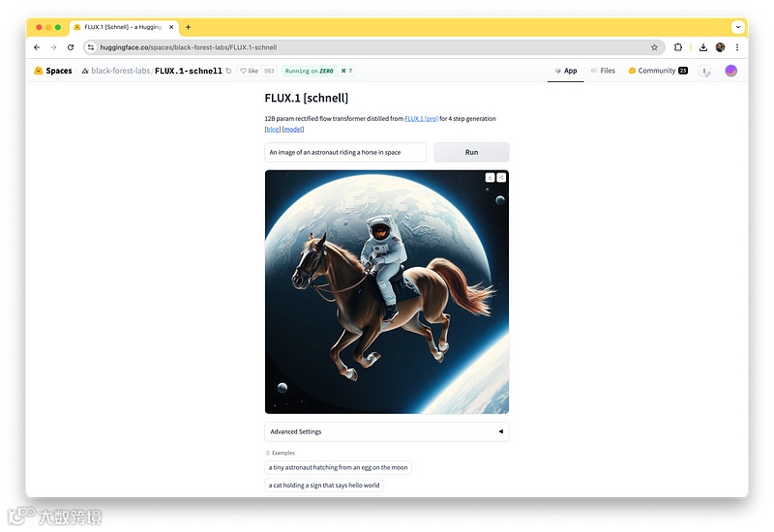
Task: Switch to the Files tab
Action: point(603,71)
